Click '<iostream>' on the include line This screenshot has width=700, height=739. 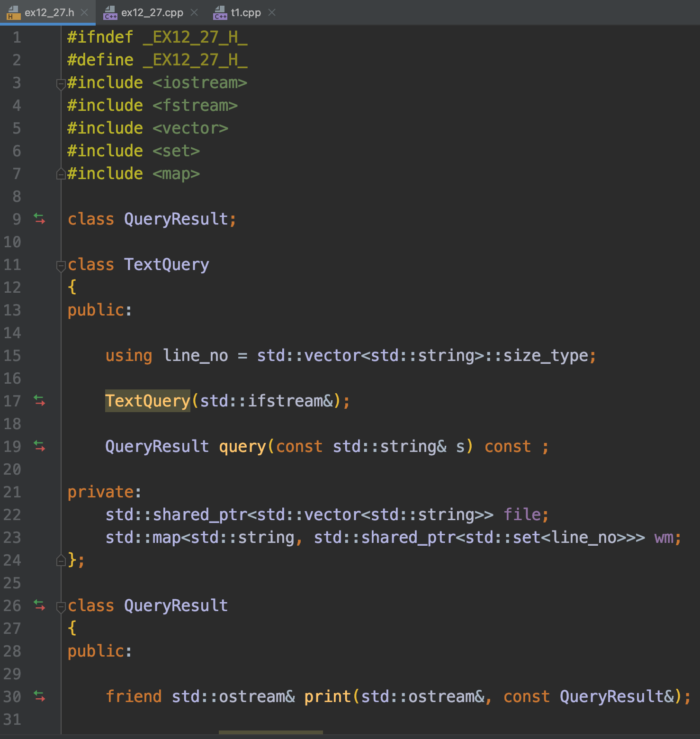(x=200, y=83)
